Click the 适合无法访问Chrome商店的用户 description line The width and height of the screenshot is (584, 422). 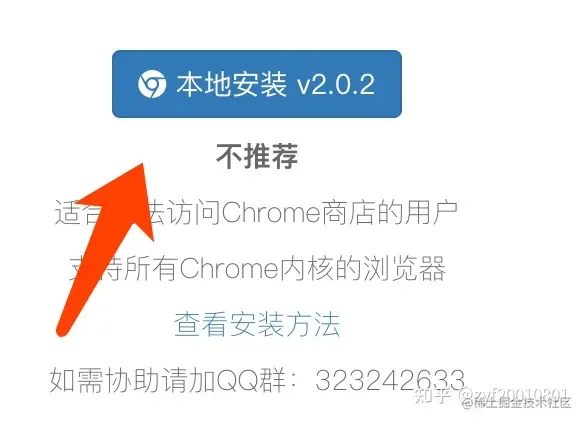(x=256, y=213)
